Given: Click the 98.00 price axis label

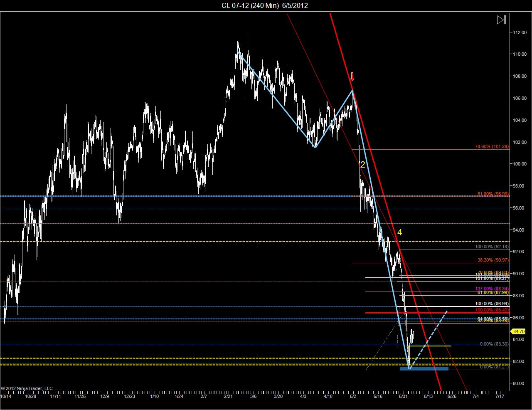Looking at the screenshot, I should (x=518, y=186).
